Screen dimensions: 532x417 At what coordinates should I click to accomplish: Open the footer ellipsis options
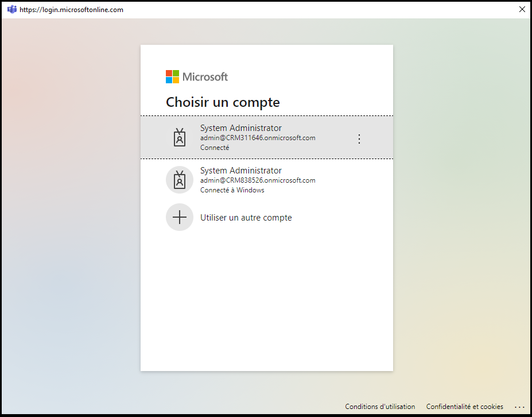point(519,407)
